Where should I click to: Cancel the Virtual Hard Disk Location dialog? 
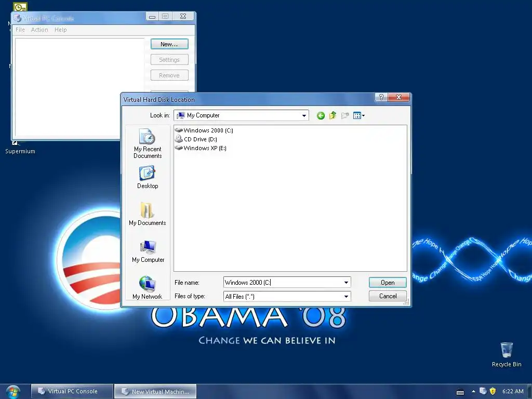(388, 296)
